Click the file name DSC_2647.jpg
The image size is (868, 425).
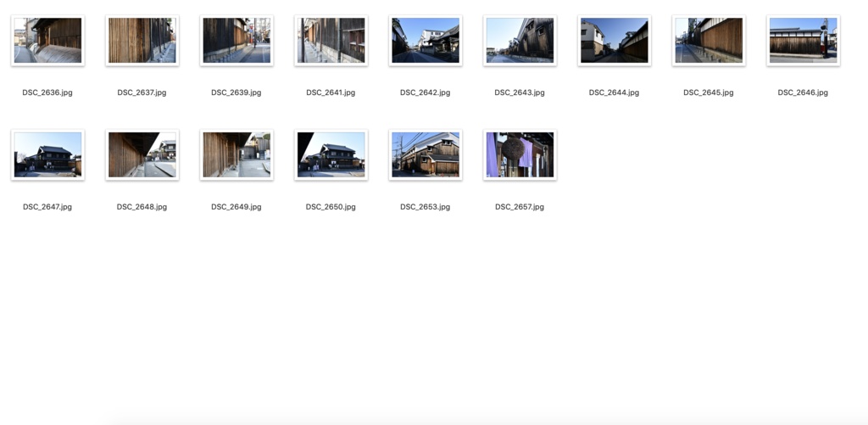(x=47, y=207)
